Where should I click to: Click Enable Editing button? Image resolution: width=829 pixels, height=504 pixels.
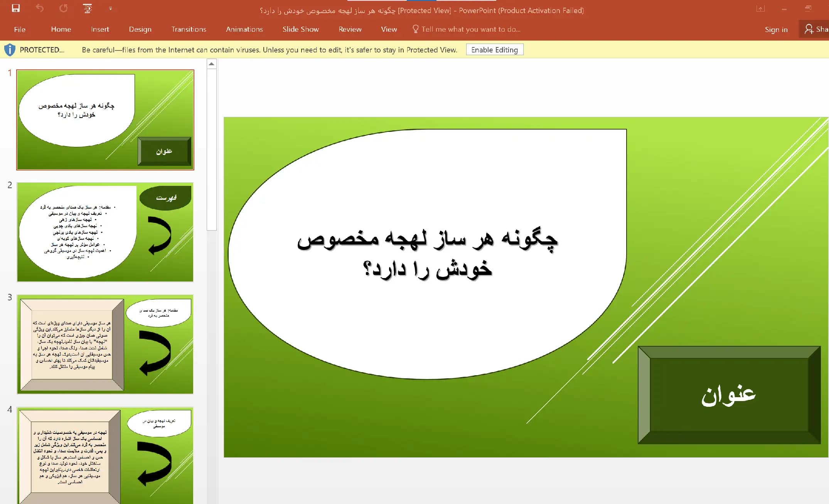tap(494, 50)
